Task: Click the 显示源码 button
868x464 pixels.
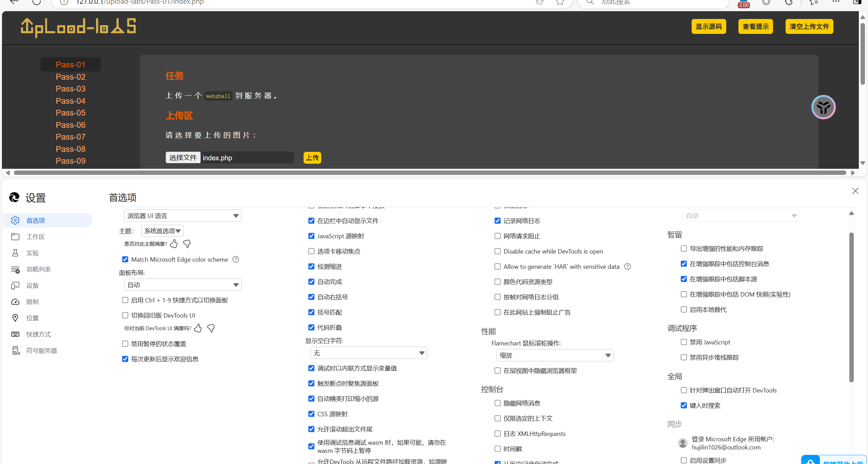Action: [709, 27]
